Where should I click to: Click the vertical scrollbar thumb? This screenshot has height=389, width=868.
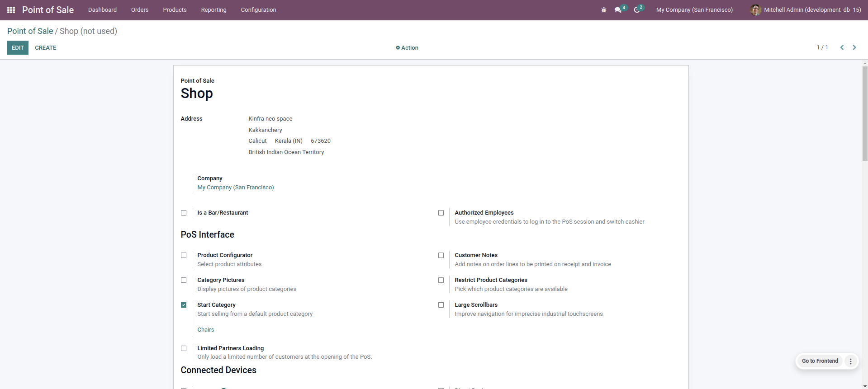click(x=865, y=113)
